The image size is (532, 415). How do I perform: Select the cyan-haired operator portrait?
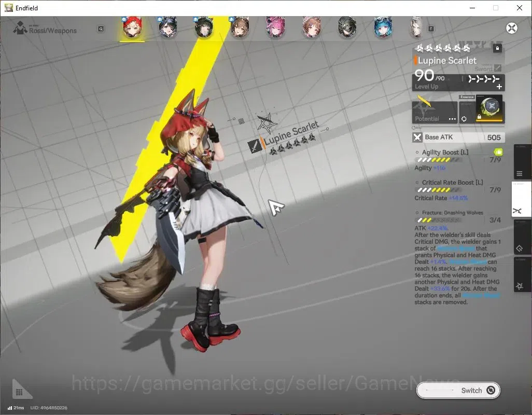383,27
